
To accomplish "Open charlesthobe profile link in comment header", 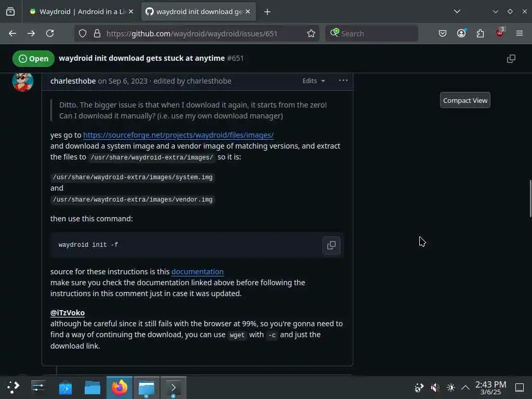I will (73, 81).
